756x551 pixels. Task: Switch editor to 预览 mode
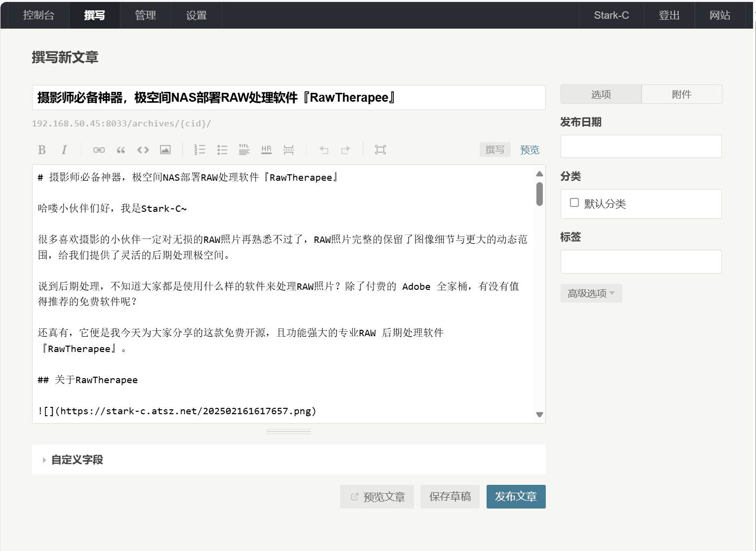[x=529, y=150]
